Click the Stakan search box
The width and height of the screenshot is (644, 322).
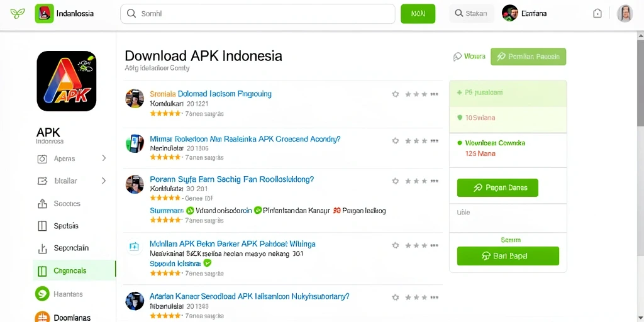point(472,14)
